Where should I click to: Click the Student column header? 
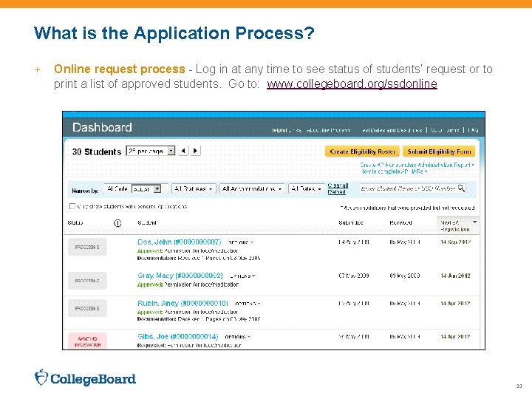click(147, 222)
